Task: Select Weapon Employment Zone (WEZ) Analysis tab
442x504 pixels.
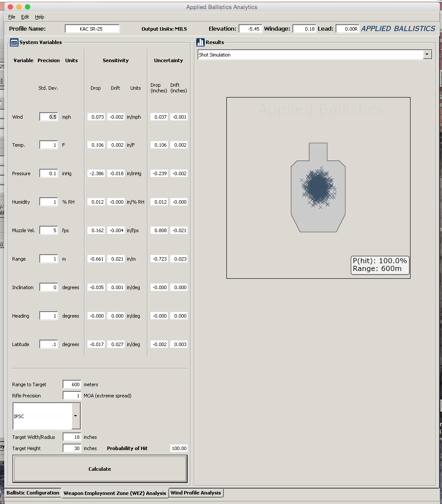Action: [115, 493]
